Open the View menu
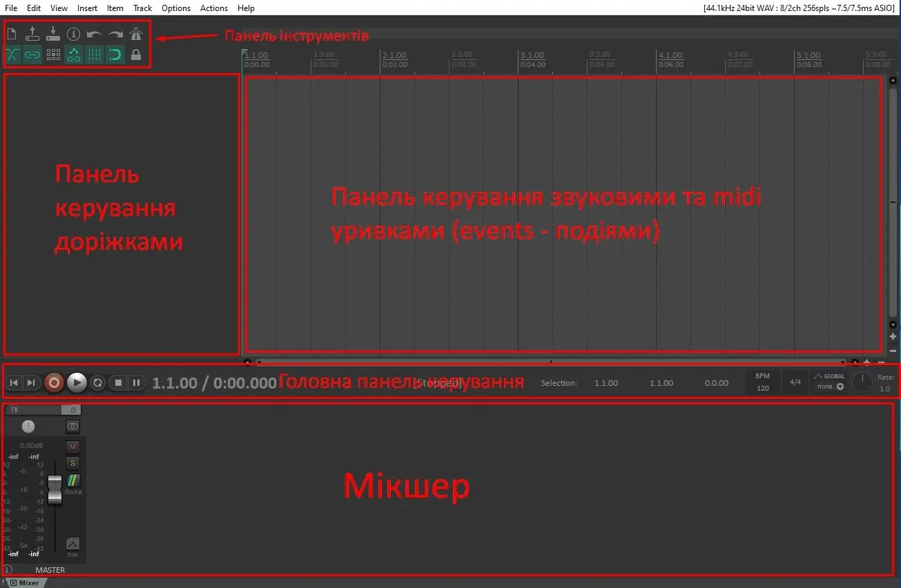Image resolution: width=901 pixels, height=588 pixels. tap(59, 8)
